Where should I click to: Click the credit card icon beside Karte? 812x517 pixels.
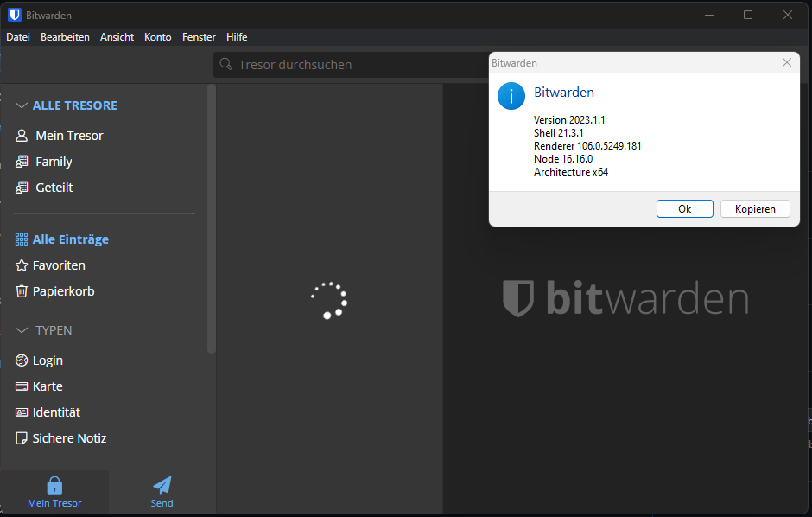coord(22,386)
